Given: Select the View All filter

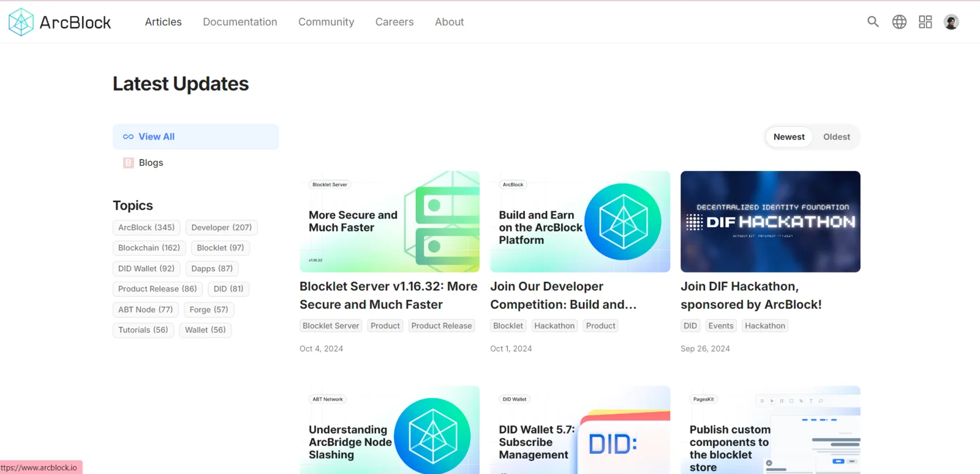Looking at the screenshot, I should 196,137.
